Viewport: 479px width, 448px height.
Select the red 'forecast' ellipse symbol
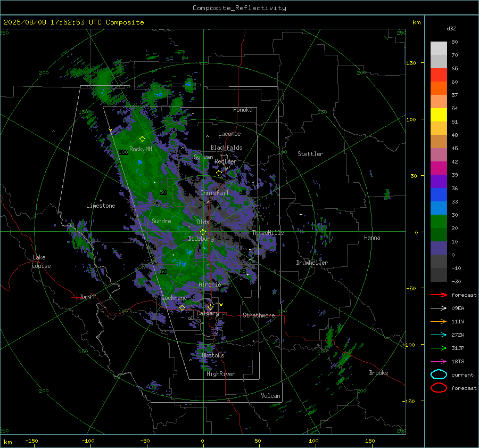tap(439, 388)
